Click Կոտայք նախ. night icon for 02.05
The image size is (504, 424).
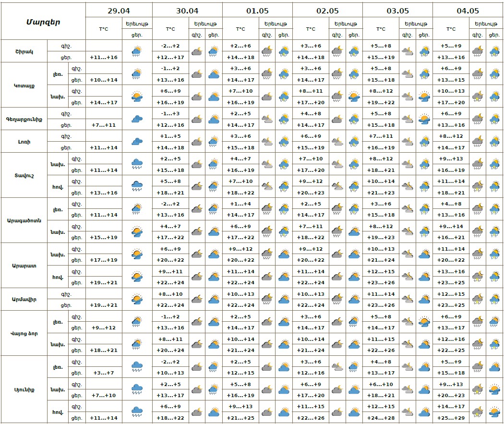(337, 97)
